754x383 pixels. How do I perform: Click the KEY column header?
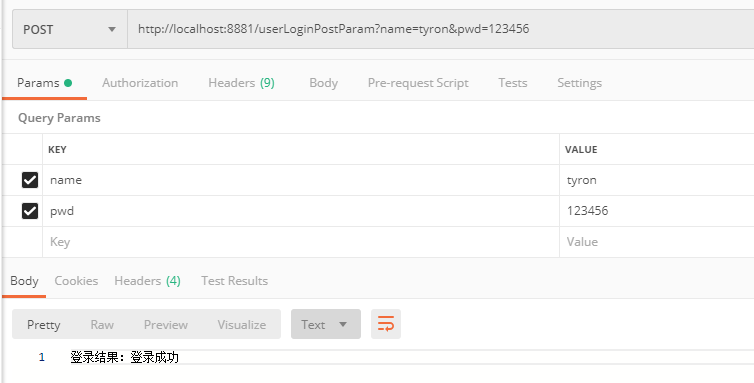click(x=57, y=150)
